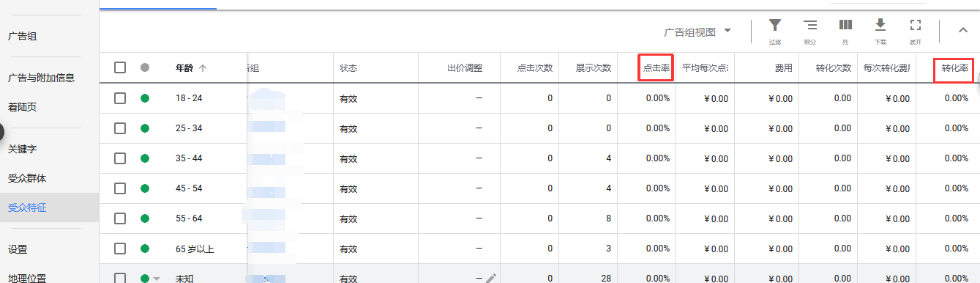Screen dimensions: 980x283
Task: Open 受众群体 in the sidebar
Action: coord(27,178)
